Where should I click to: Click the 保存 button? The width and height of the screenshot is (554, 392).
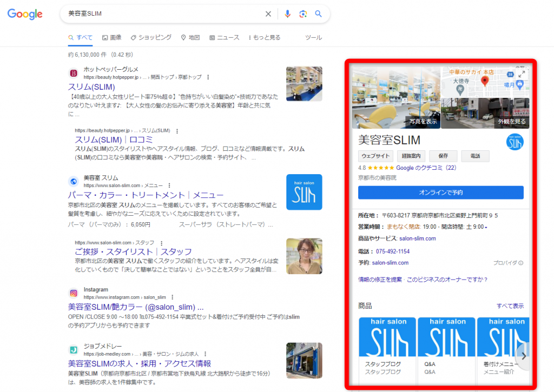point(443,156)
